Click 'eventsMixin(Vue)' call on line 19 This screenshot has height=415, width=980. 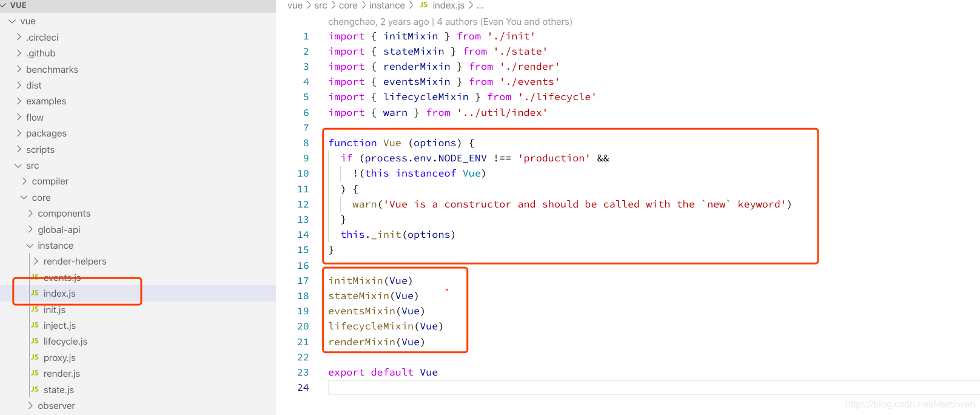pos(377,311)
